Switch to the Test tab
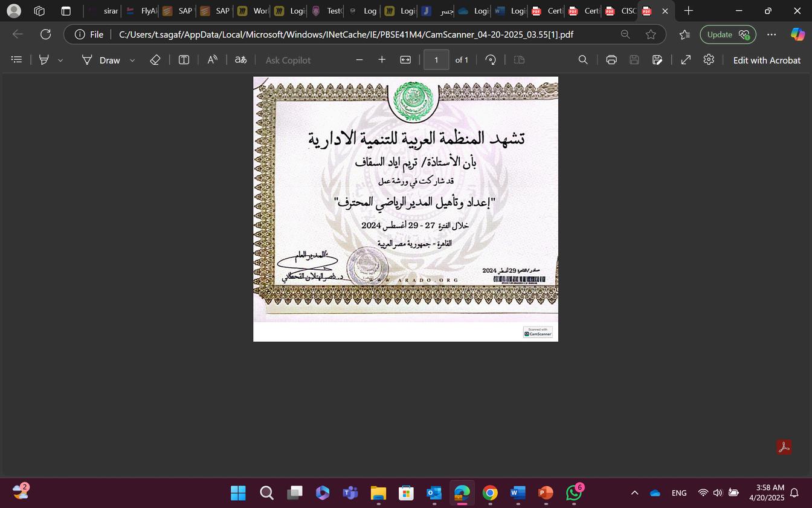The image size is (812, 508). [x=327, y=11]
